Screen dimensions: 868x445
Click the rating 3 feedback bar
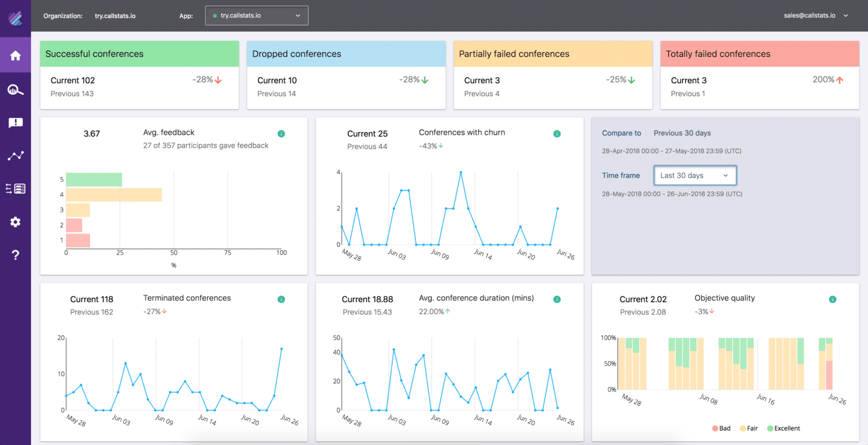78,210
